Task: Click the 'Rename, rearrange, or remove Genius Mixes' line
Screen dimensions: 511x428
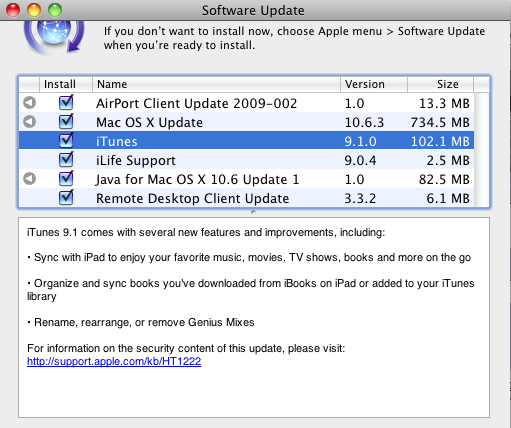Action: coord(141,322)
